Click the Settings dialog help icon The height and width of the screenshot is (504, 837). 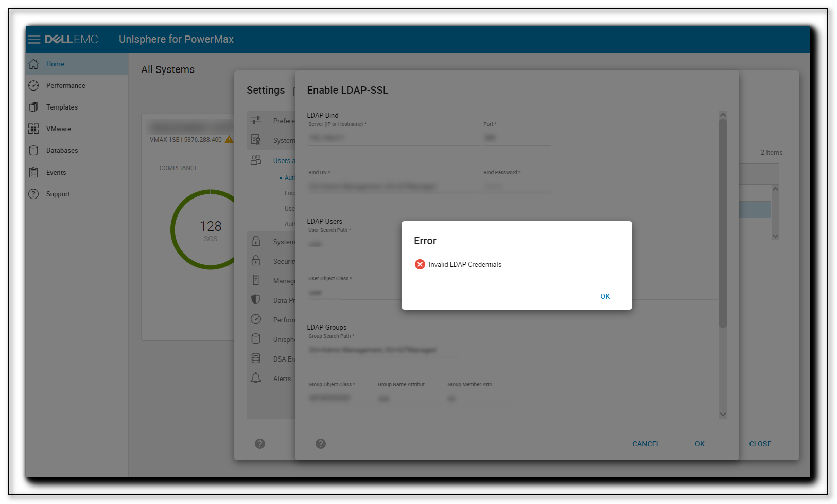tap(260, 444)
